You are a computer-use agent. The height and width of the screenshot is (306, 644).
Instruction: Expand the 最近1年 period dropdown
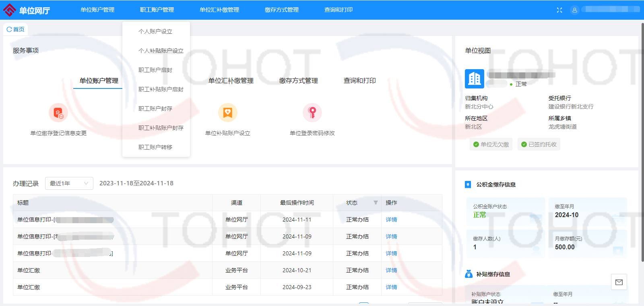(x=69, y=183)
